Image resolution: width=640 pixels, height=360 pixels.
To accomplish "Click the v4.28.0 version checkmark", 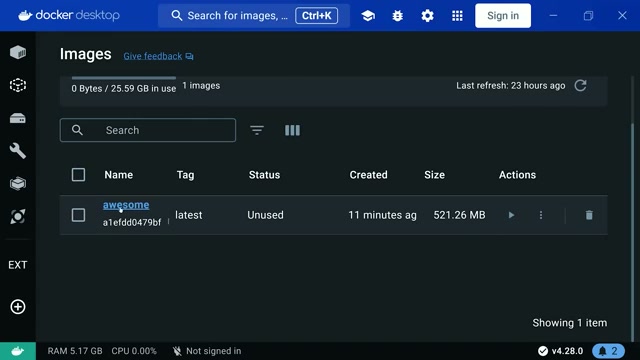I will coord(543,351).
